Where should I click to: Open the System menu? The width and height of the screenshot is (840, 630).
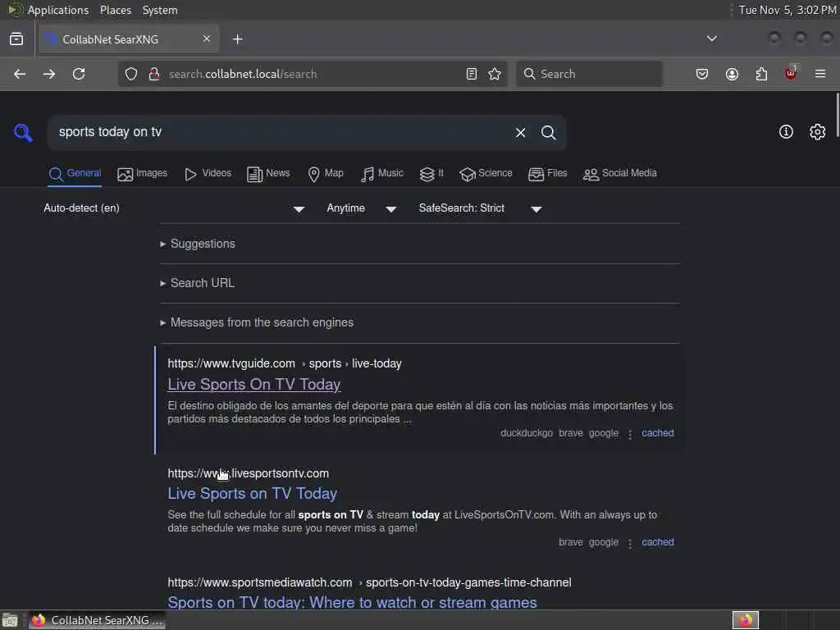tap(160, 10)
